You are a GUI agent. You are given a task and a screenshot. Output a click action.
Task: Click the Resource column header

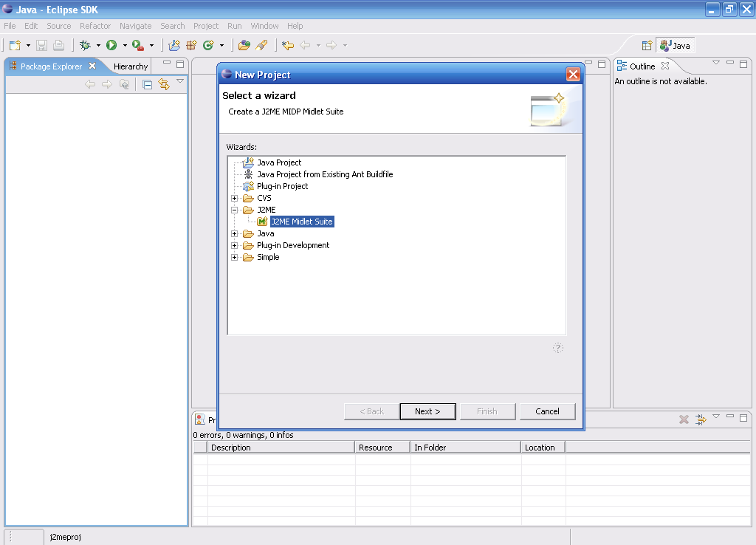[382, 448]
